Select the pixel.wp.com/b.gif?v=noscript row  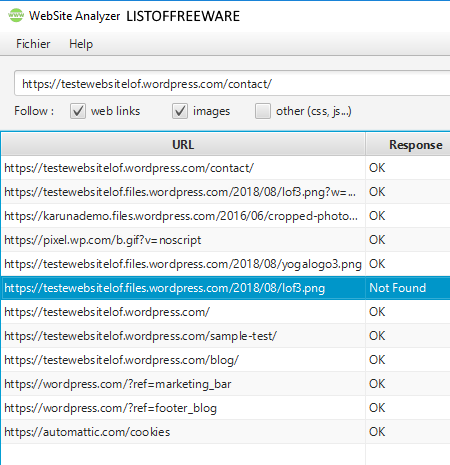click(x=226, y=240)
